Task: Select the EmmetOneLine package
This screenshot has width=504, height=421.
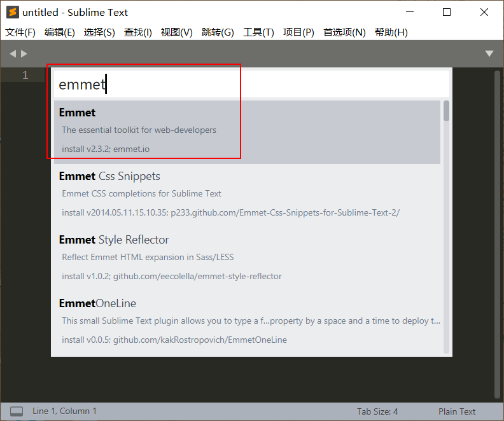Action: [x=247, y=322]
